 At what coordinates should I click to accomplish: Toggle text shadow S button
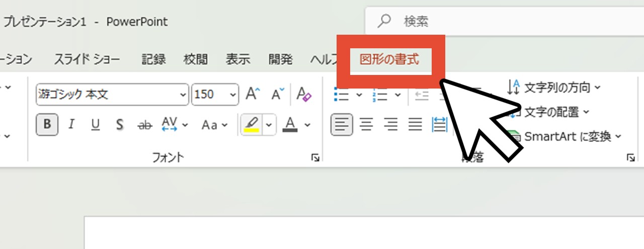tap(119, 124)
